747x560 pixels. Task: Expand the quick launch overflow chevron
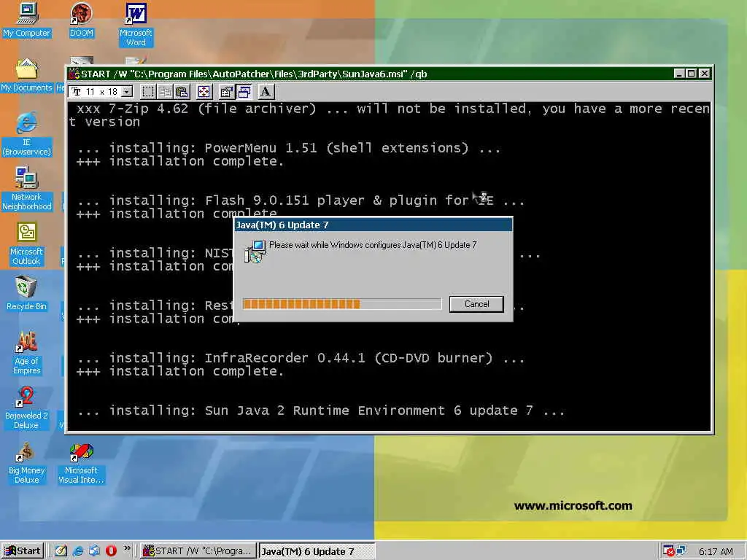pos(127,548)
